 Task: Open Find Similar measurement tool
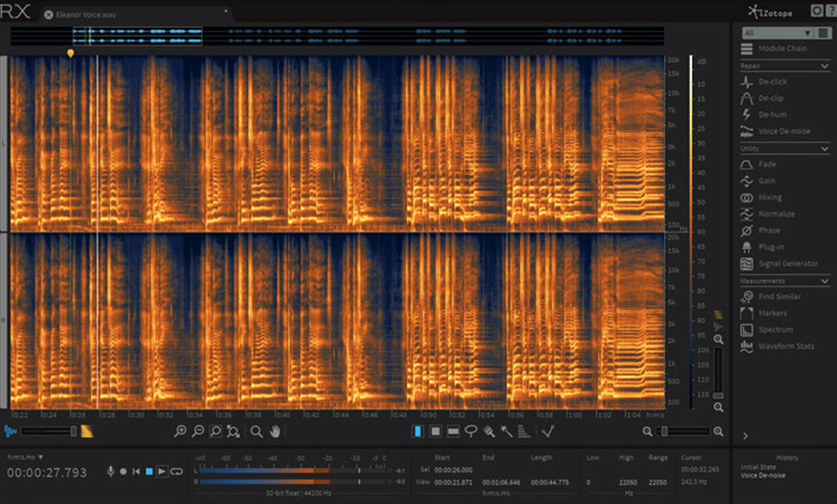click(x=771, y=297)
